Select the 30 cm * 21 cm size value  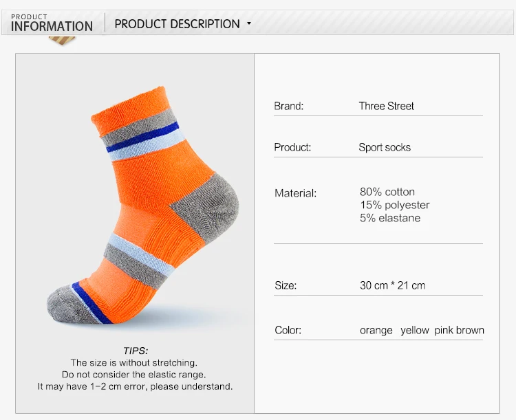(392, 285)
